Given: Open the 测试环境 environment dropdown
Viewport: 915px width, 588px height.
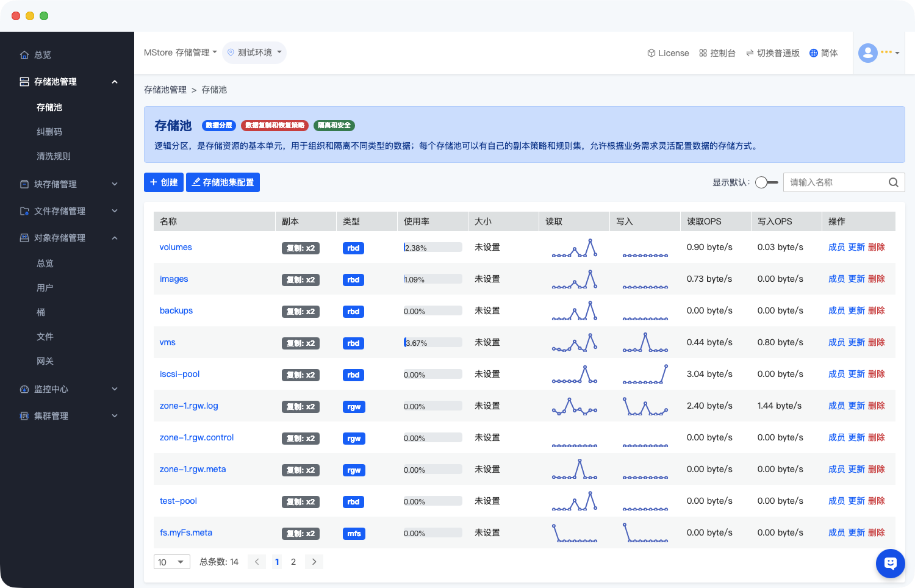Looking at the screenshot, I should 254,52.
